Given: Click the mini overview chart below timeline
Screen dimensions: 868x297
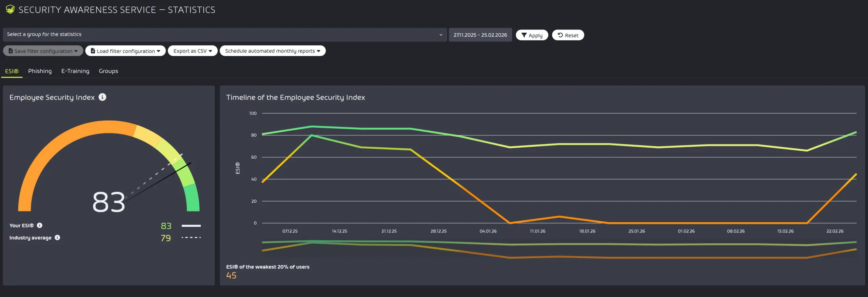Looking at the screenshot, I should (559, 249).
